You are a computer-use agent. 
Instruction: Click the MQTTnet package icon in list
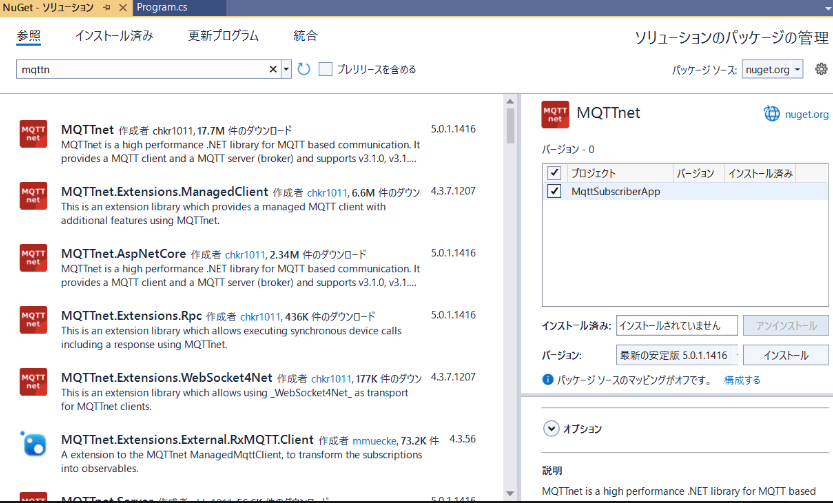click(x=33, y=134)
